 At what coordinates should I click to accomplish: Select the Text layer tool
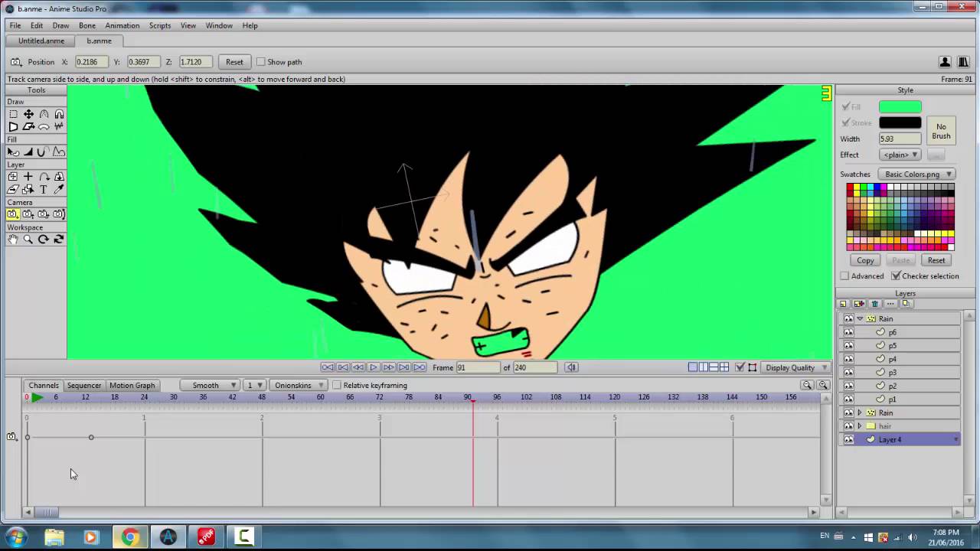tap(44, 189)
